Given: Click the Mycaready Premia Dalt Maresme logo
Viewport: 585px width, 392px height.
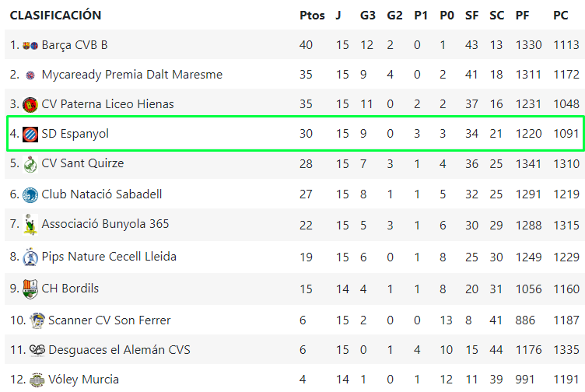Looking at the screenshot, I should [x=30, y=75].
